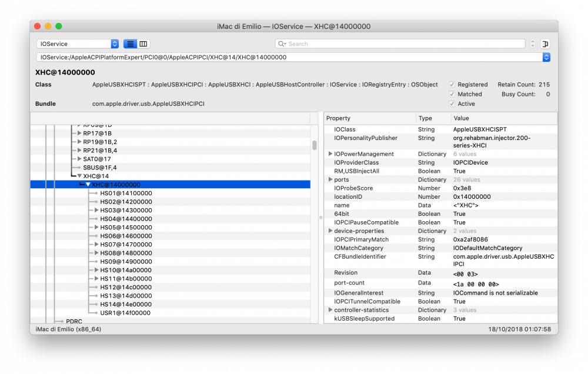Toggle the Active checkbox

point(452,104)
